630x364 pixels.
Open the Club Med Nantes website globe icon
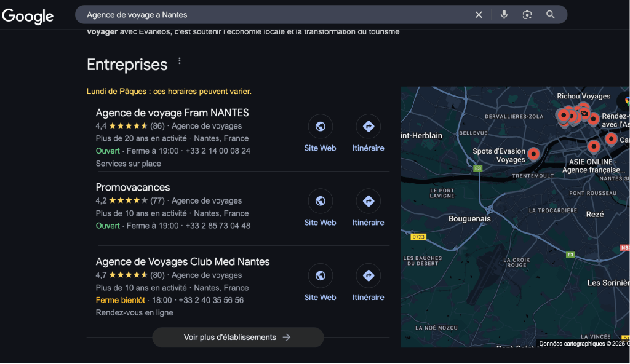click(x=320, y=275)
